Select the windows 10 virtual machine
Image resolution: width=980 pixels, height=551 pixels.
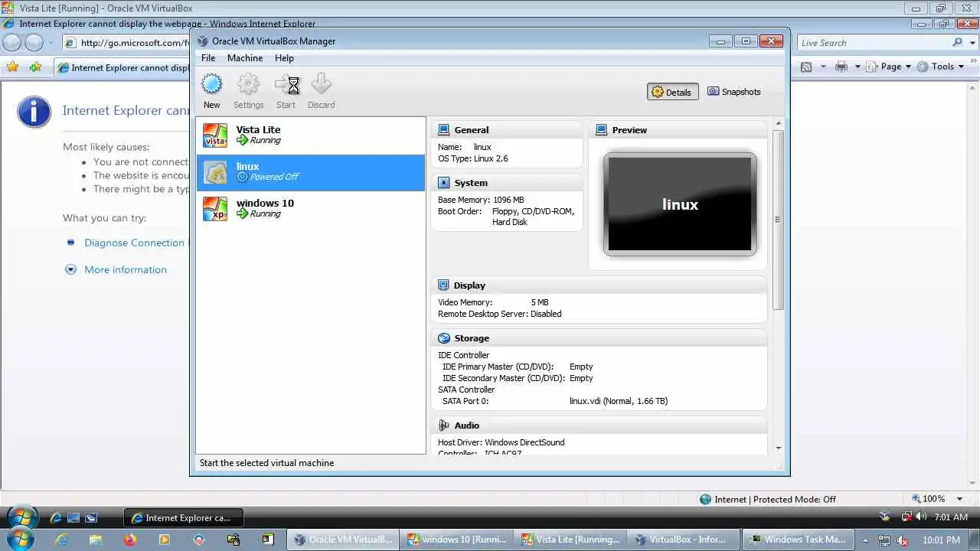[x=311, y=209]
